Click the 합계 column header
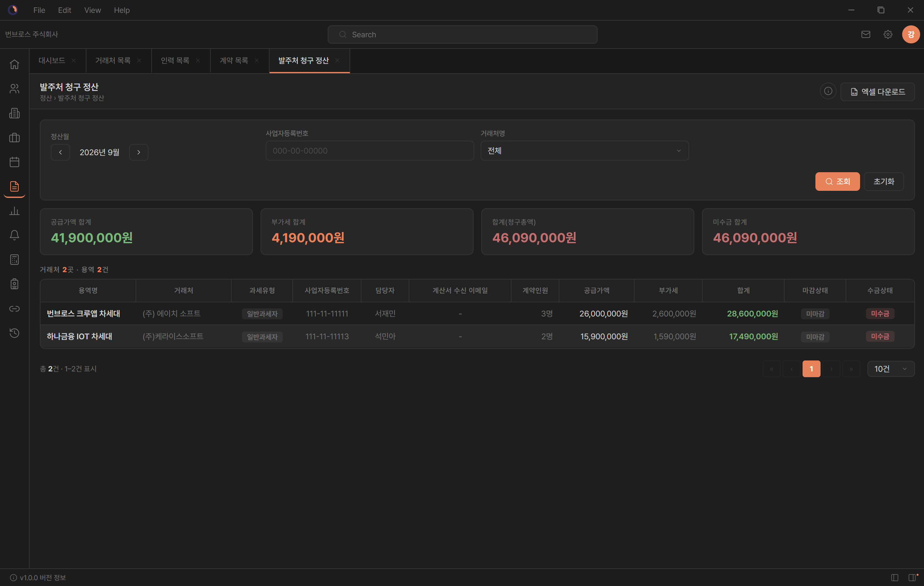The width and height of the screenshot is (924, 586). coord(743,290)
